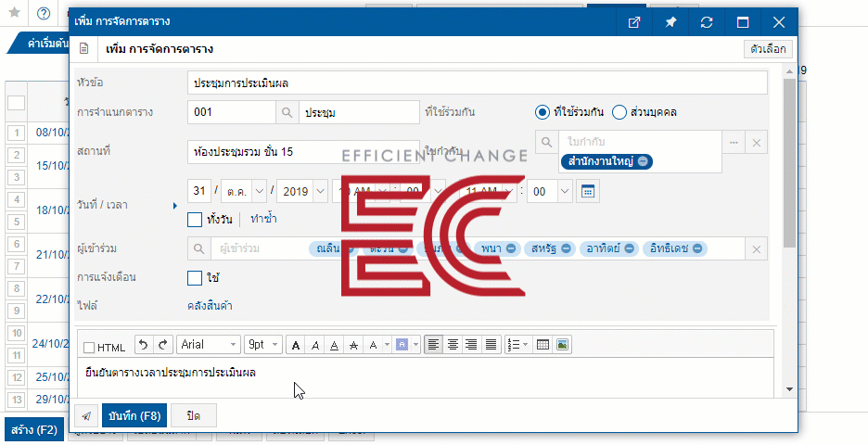The width and height of the screenshot is (868, 445).
Task: Click the dialog vertical scrollbar thumb
Action: click(x=789, y=163)
